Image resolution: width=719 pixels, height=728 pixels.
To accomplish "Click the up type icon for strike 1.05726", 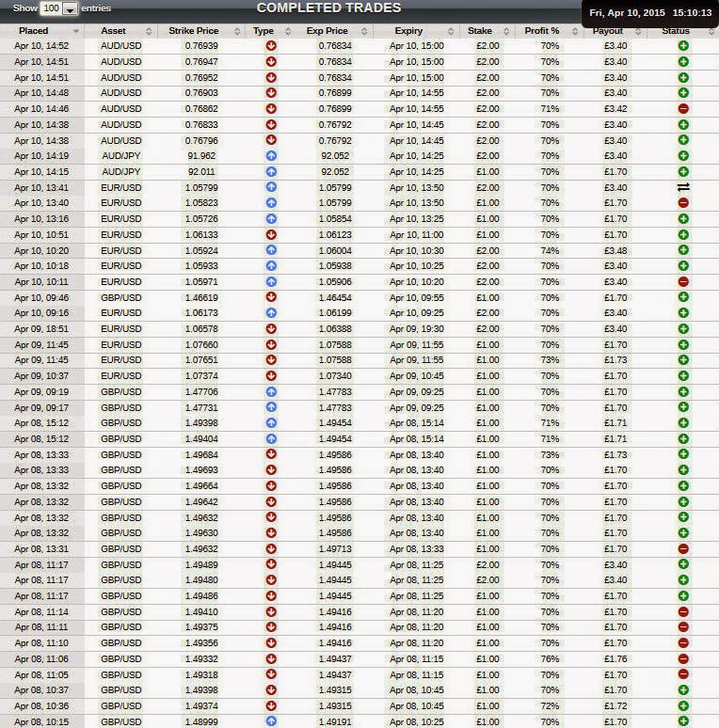I will 271,218.
